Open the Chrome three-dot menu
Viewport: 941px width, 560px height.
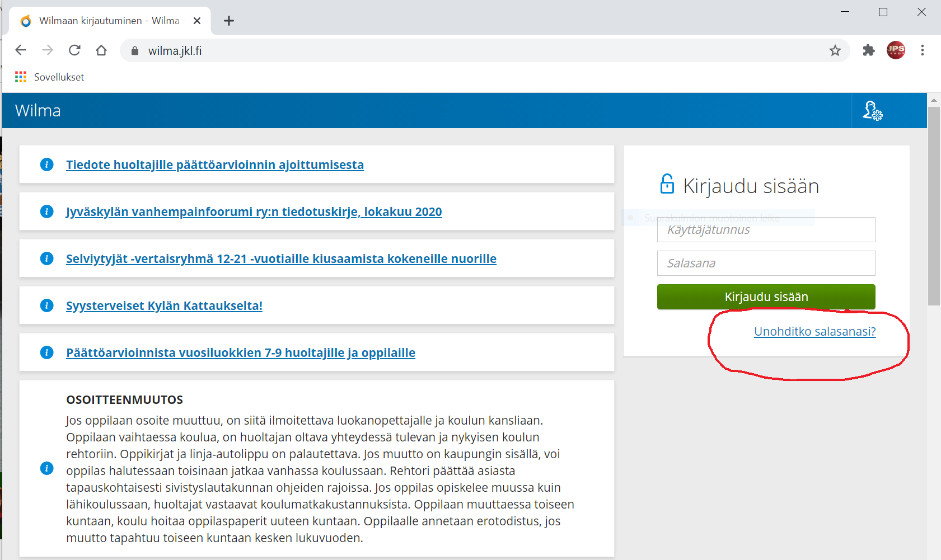click(x=923, y=50)
